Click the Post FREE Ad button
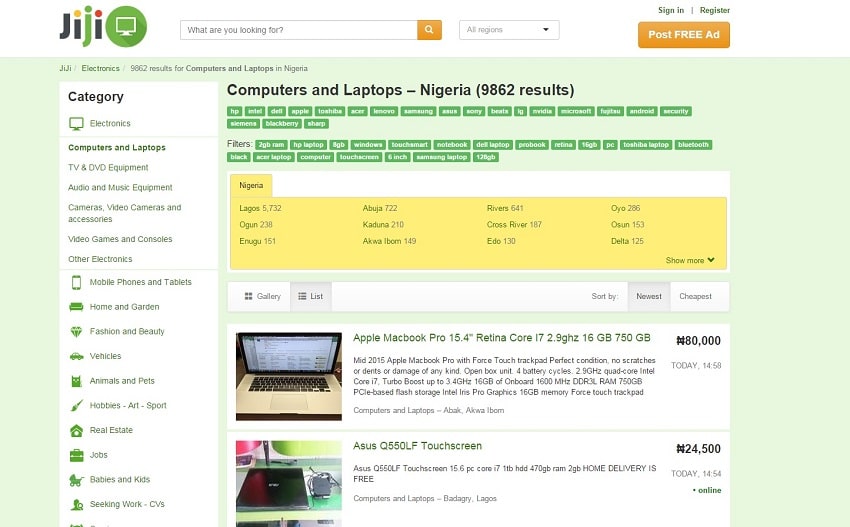850x527 pixels. 684,35
